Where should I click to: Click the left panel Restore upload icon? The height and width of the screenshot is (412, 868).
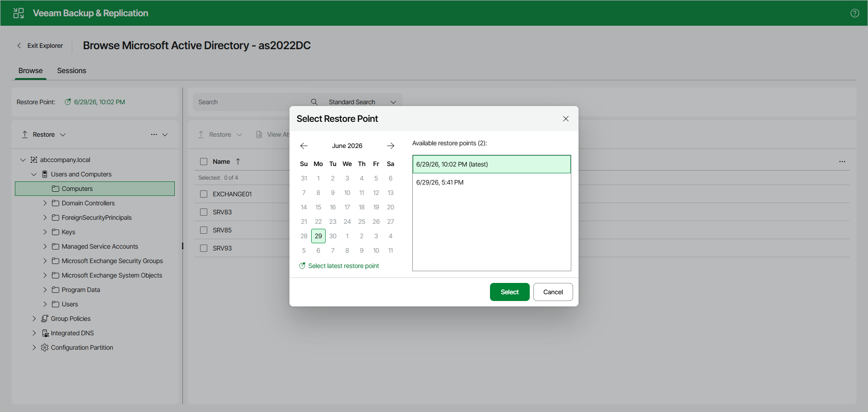click(25, 134)
